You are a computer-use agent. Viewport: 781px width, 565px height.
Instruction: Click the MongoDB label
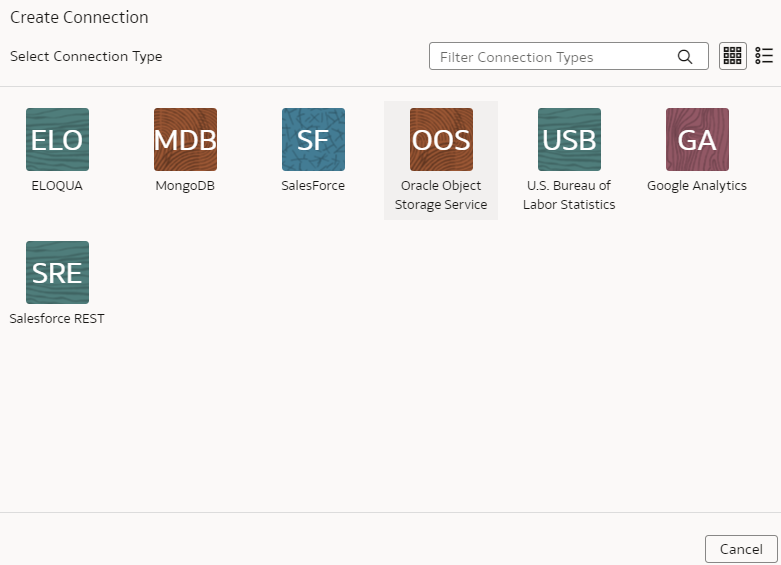click(x=185, y=186)
